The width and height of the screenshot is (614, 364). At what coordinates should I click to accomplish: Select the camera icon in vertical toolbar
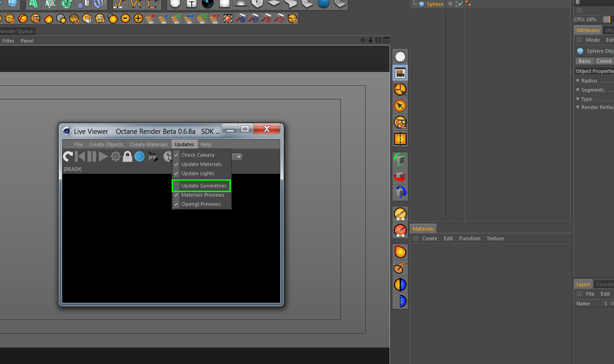(400, 73)
